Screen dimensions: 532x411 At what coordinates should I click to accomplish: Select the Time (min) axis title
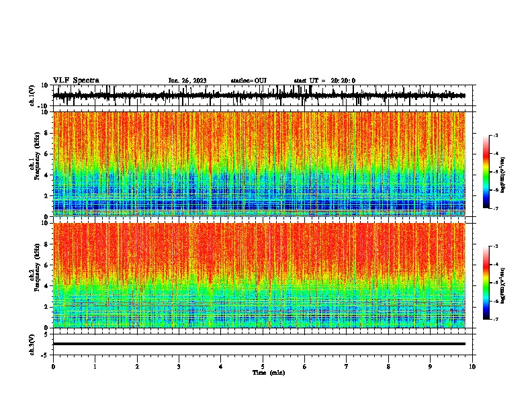click(x=269, y=373)
